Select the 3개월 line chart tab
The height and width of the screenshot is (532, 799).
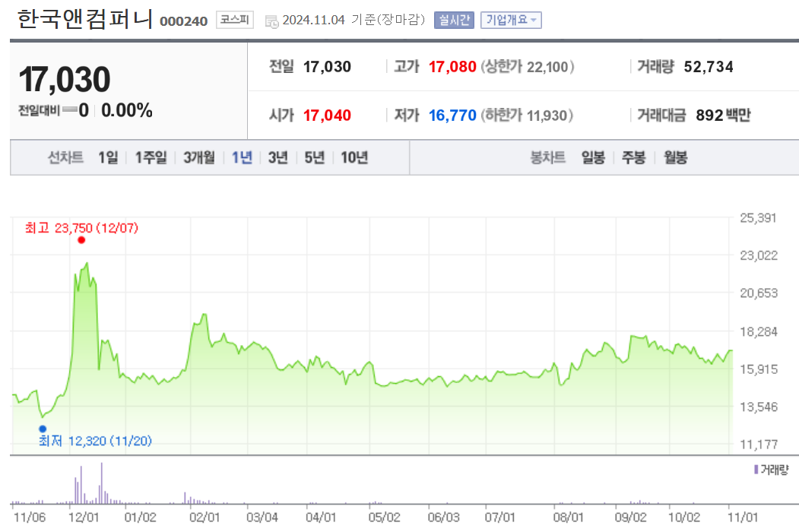pos(199,157)
